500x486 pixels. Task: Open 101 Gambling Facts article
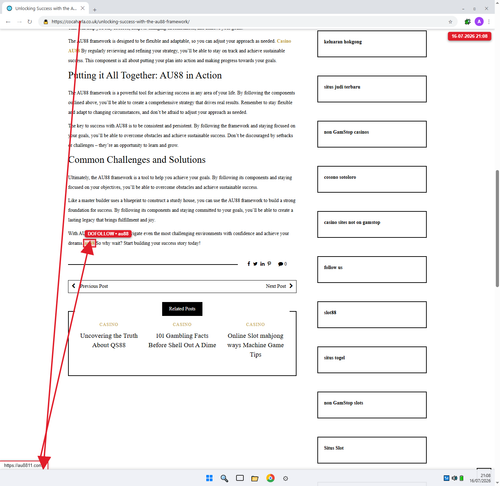click(182, 340)
